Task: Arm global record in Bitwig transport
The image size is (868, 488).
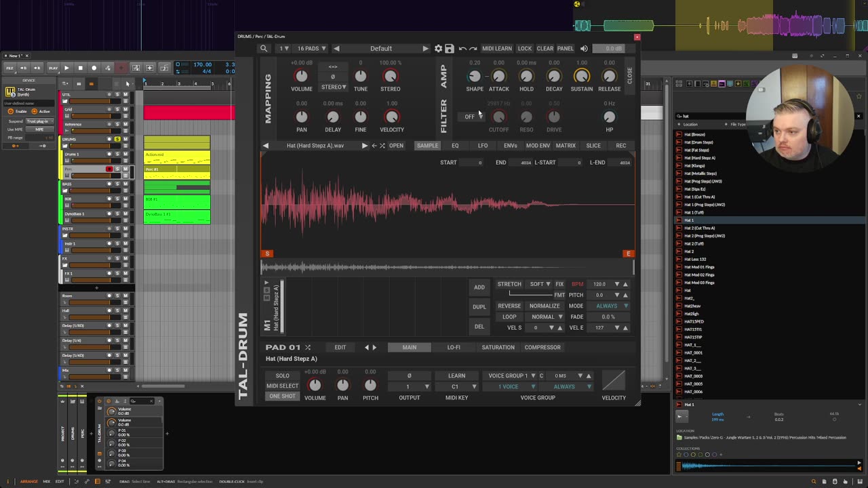Action: coord(94,68)
